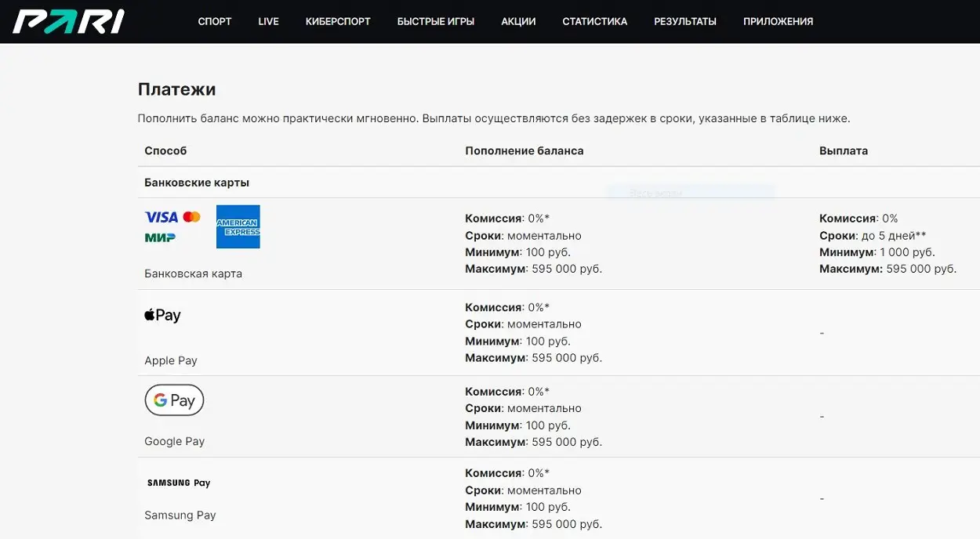Click the American Express logo
Image resolution: width=980 pixels, height=539 pixels.
click(x=238, y=227)
